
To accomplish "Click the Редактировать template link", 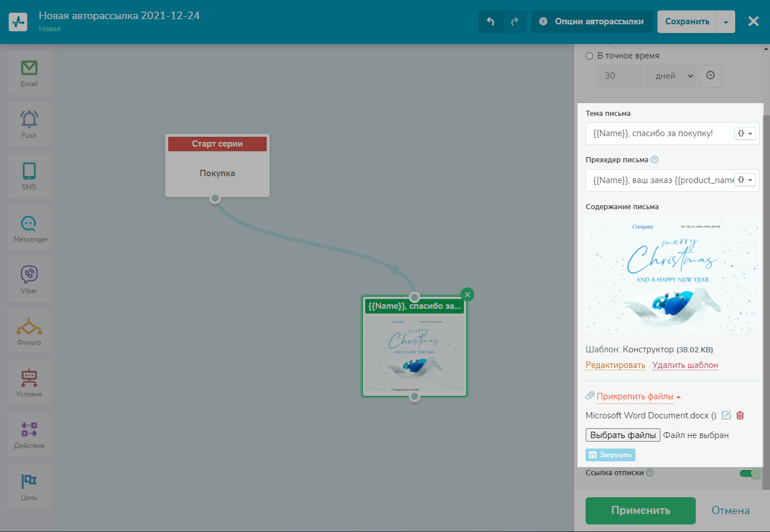I will (x=615, y=365).
